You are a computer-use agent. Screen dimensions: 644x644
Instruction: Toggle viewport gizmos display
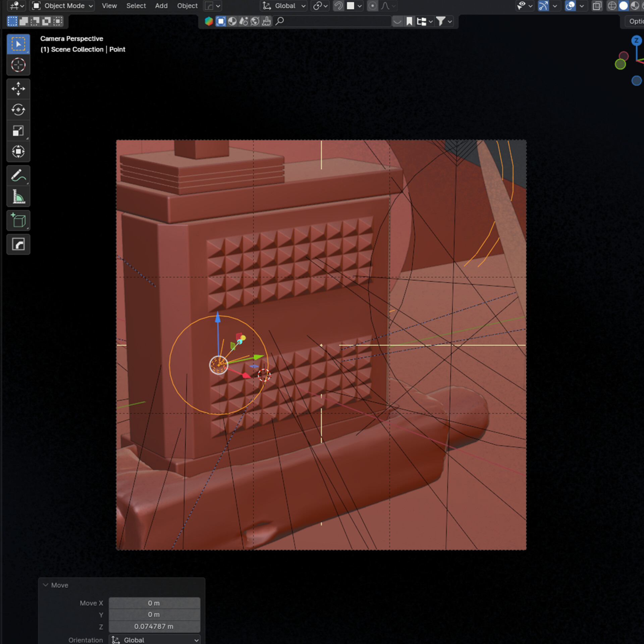tap(543, 6)
